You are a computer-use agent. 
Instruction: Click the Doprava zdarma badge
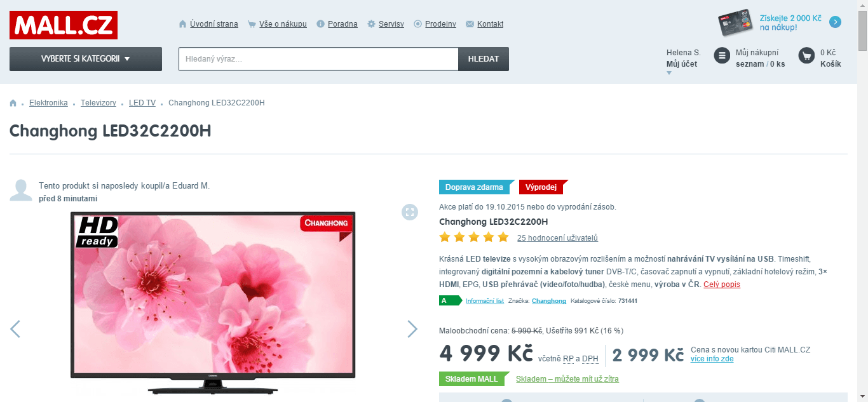pos(477,187)
